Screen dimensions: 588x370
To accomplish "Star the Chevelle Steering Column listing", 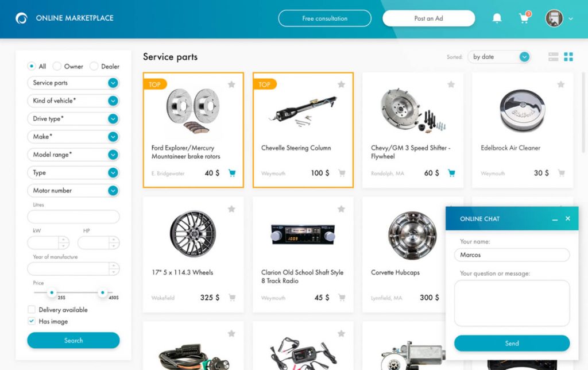I will [341, 84].
